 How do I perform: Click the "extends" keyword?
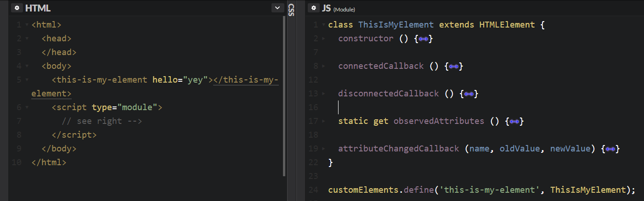tap(457, 25)
